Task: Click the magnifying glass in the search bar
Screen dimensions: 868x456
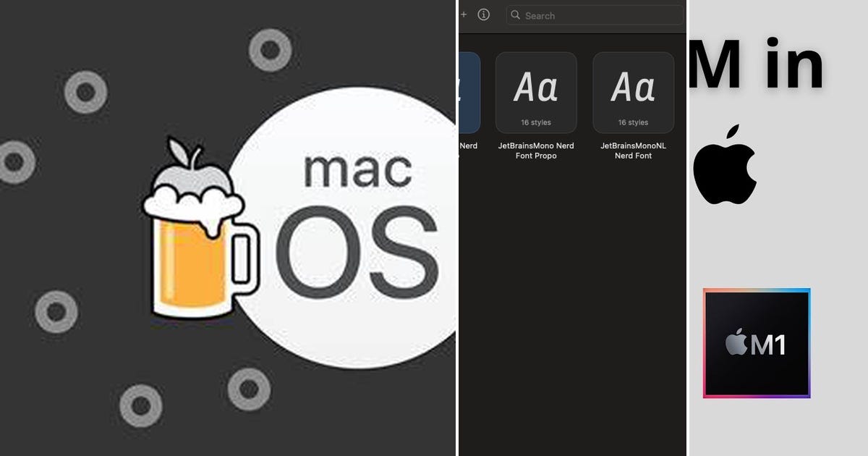Action: click(515, 14)
